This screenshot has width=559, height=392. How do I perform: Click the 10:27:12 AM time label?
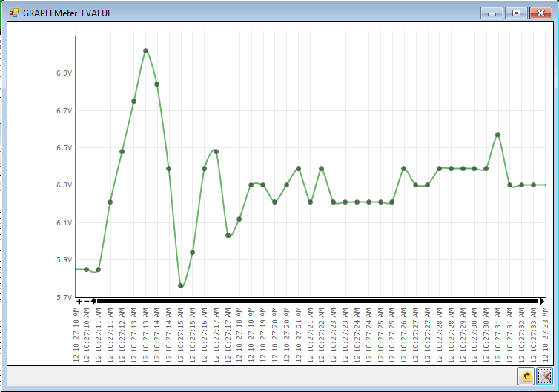tap(122, 335)
